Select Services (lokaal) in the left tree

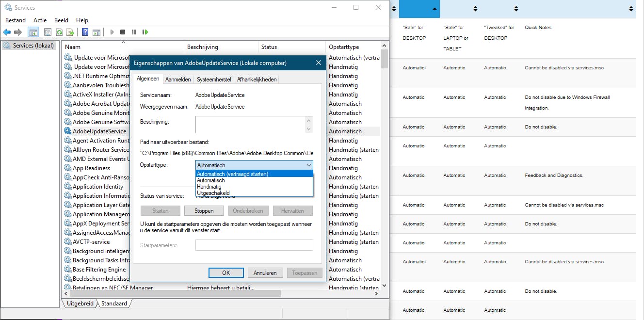[30, 46]
